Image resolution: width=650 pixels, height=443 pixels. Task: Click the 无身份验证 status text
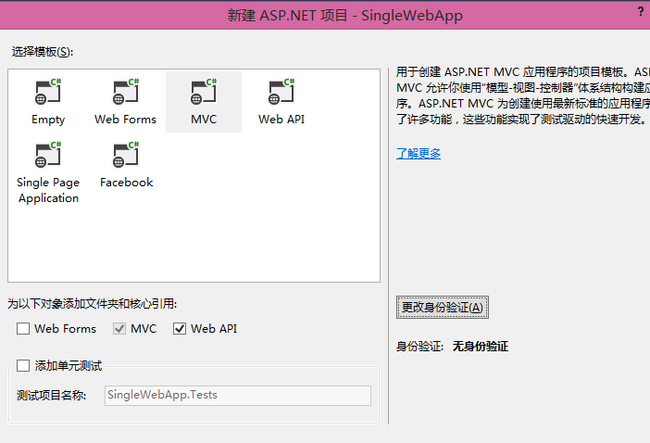pos(480,346)
